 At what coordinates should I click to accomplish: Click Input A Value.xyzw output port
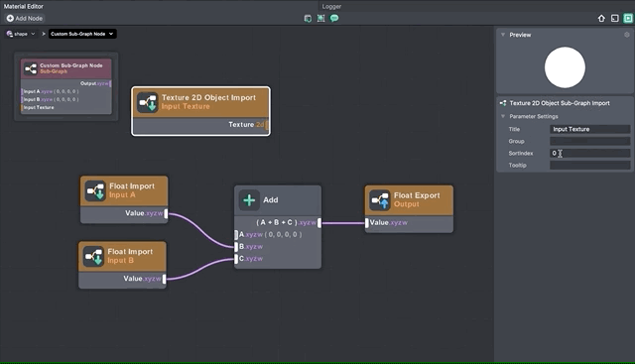pyautogui.click(x=166, y=213)
